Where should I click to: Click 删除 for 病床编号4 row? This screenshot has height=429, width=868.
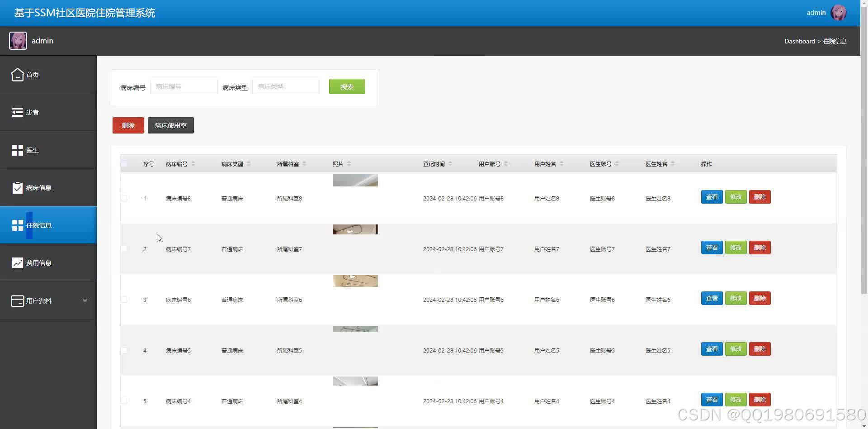coord(759,400)
